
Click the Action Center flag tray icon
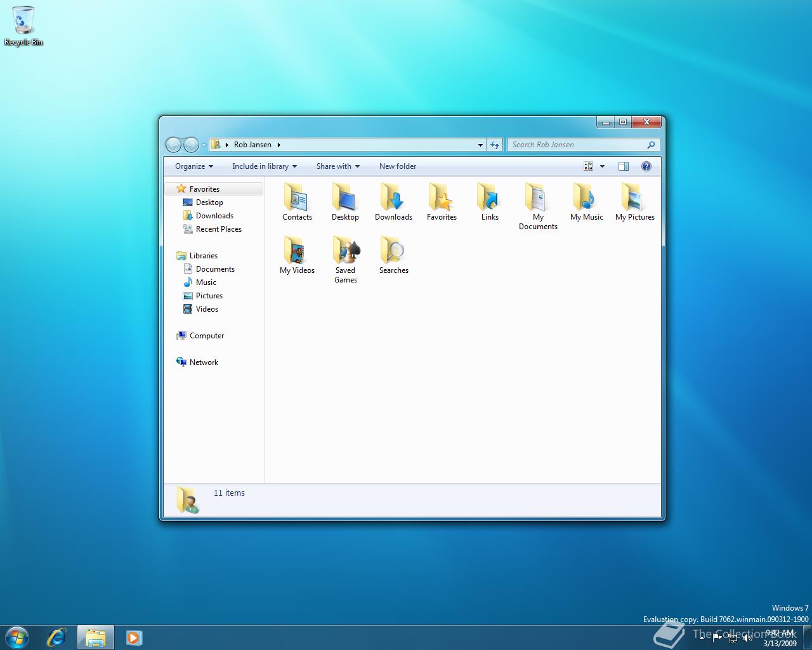point(717,637)
